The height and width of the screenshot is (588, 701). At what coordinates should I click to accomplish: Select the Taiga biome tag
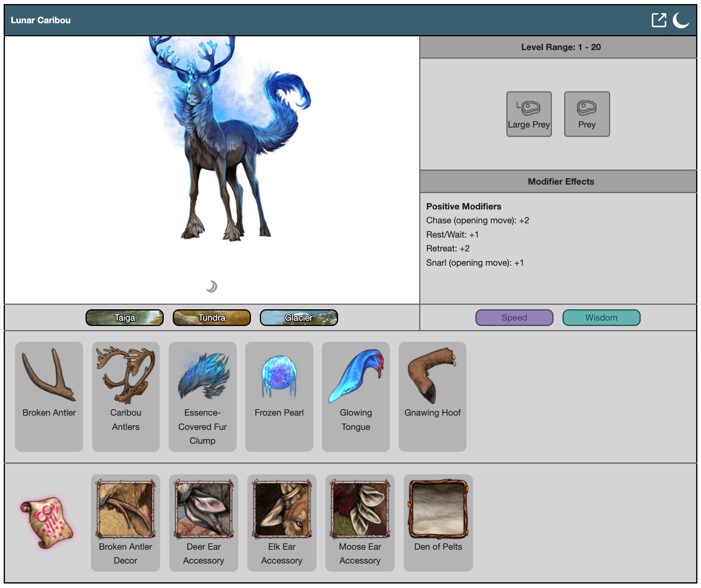[125, 318]
